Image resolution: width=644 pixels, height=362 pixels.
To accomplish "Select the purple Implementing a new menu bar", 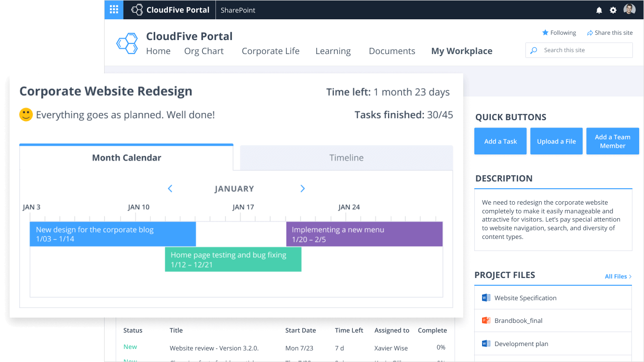I will pos(364,234).
